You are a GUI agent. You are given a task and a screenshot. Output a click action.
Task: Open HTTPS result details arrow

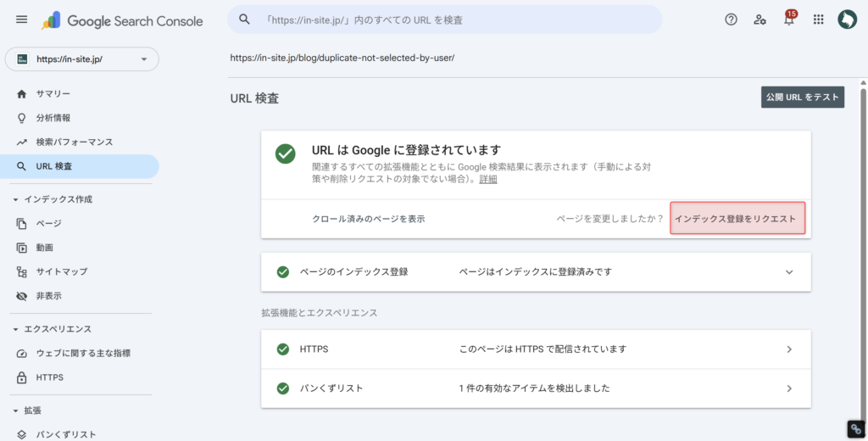pyautogui.click(x=789, y=349)
